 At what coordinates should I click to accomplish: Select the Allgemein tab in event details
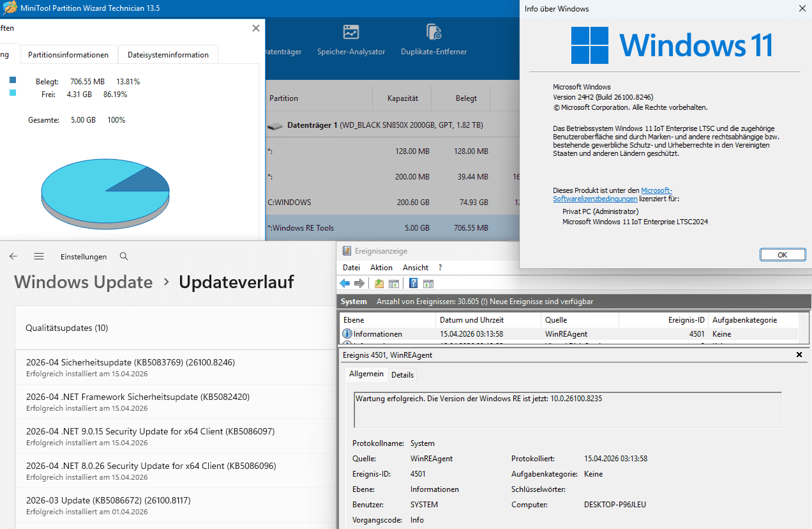click(366, 374)
